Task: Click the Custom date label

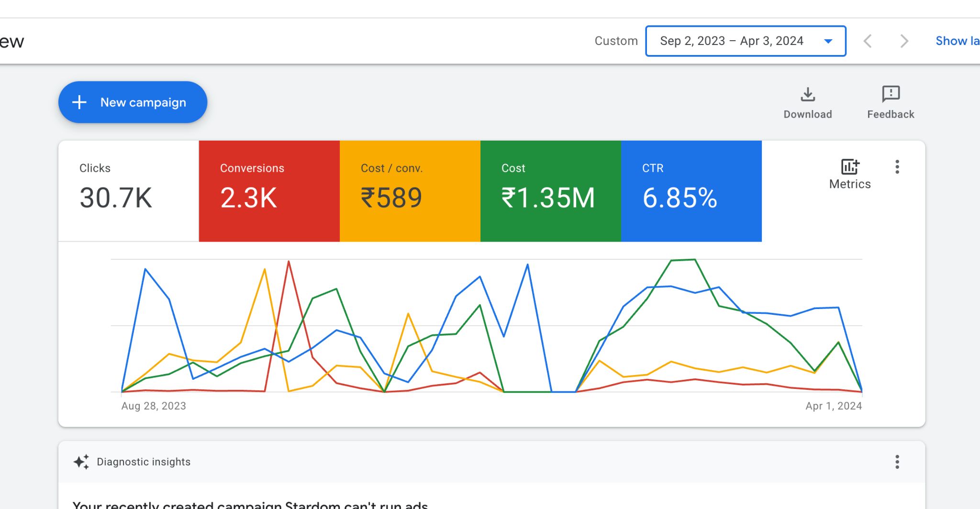Action: click(616, 41)
